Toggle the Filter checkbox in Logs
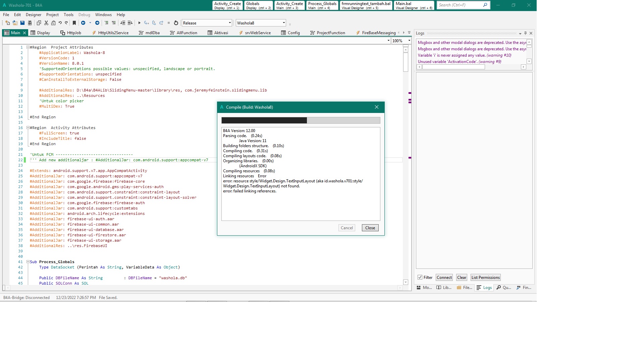Viewport: 644px width, 362px height. (x=420, y=277)
